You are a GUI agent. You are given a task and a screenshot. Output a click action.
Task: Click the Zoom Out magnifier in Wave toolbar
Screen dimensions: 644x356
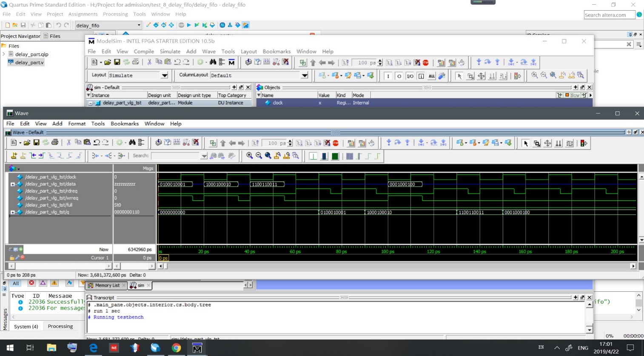(x=259, y=156)
